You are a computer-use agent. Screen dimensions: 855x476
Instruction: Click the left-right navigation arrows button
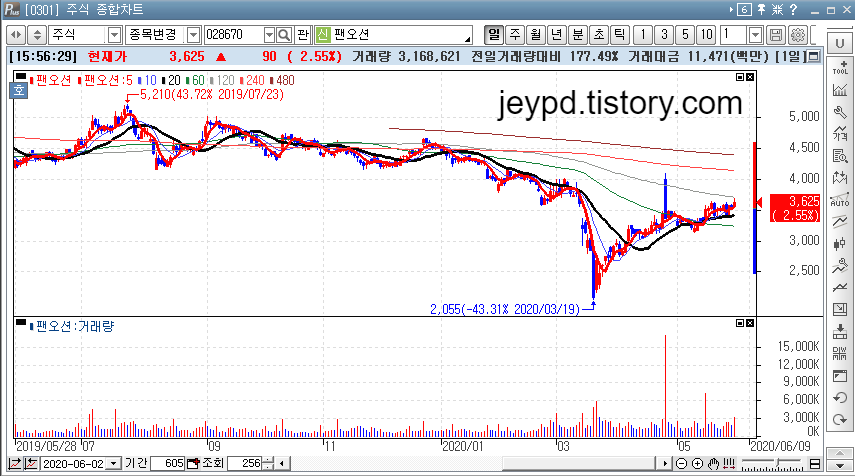tap(16, 35)
